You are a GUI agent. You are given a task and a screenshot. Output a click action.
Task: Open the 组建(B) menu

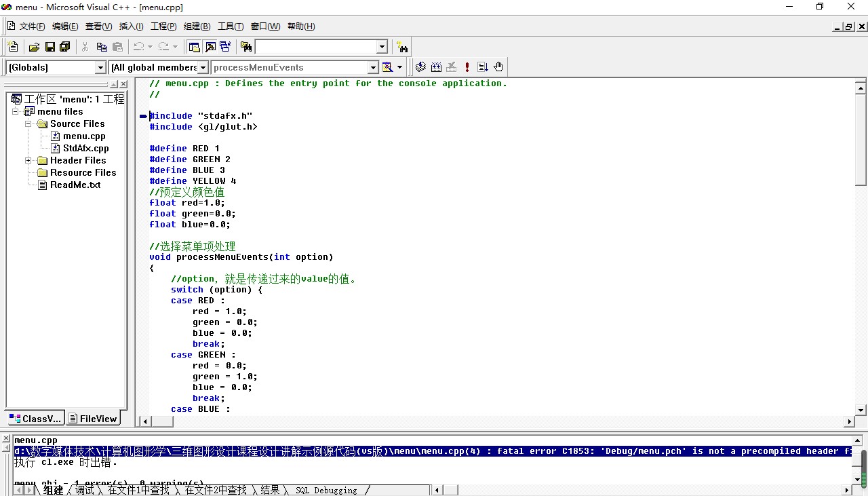[197, 26]
